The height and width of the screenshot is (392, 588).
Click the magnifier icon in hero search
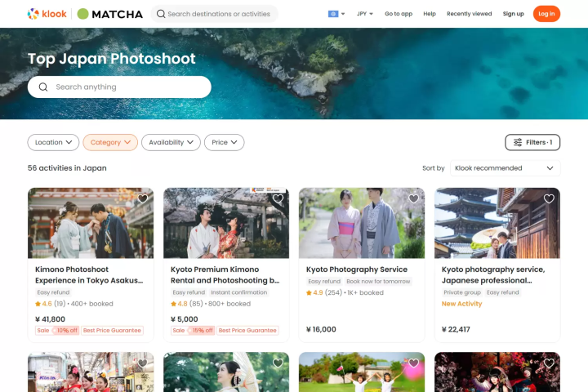[43, 87]
